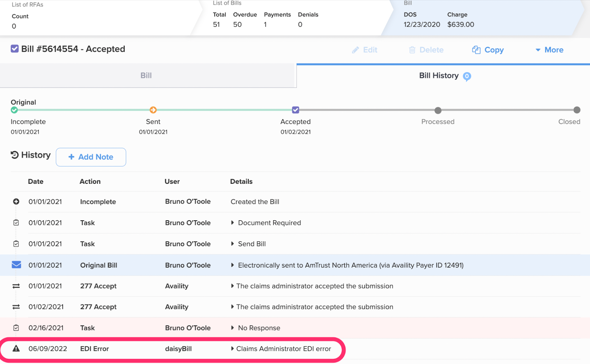Toggle the checkbox next to Bill #5614554
The width and height of the screenshot is (590, 364).
pos(15,49)
